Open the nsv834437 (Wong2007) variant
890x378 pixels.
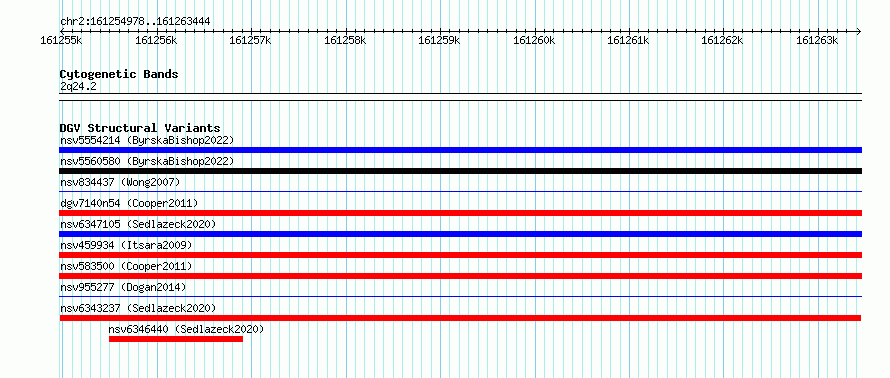point(120,182)
